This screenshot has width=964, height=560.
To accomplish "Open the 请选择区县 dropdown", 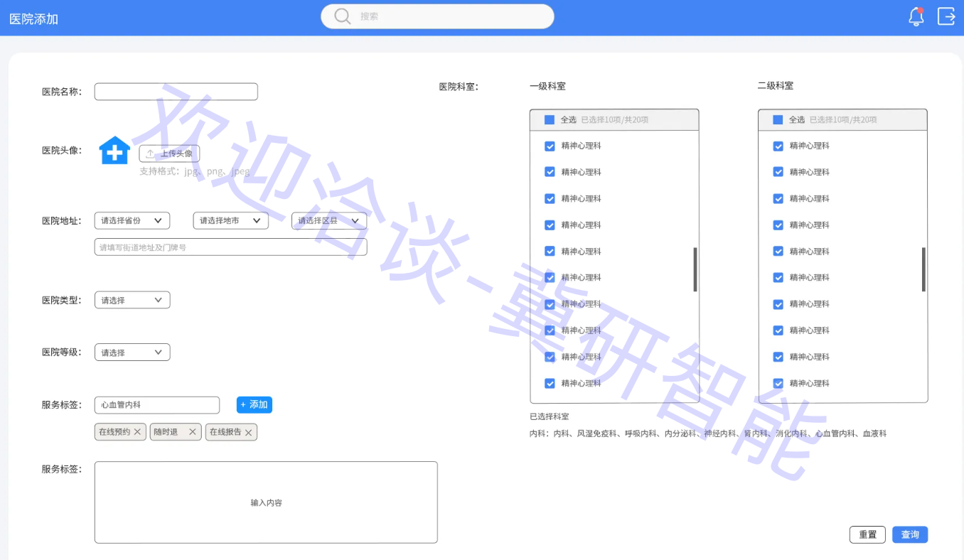I will coord(329,220).
